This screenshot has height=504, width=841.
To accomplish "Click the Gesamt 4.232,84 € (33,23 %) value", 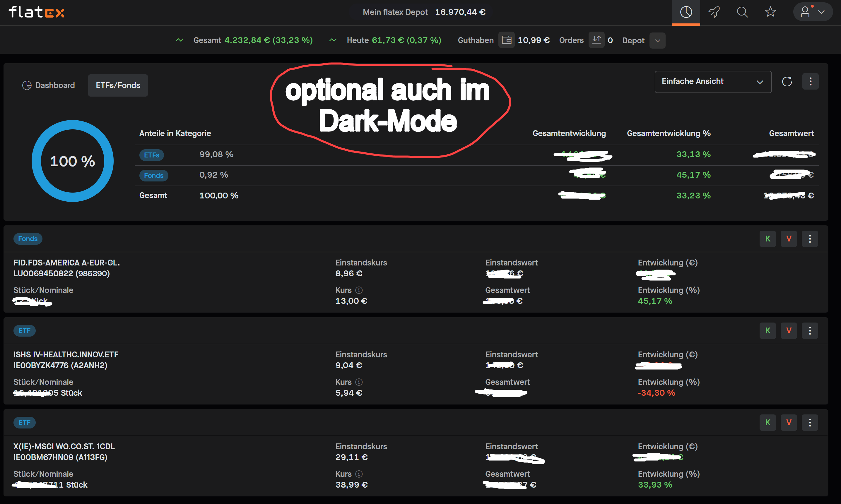I will point(269,40).
